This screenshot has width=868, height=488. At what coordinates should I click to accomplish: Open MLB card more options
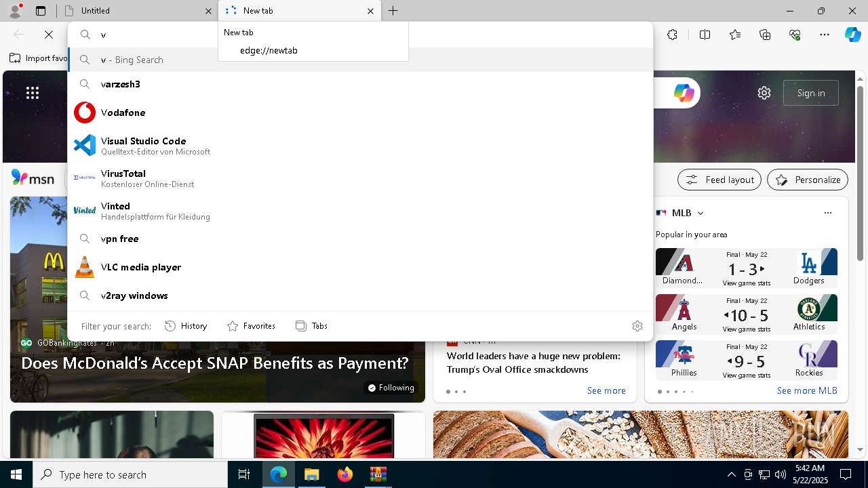click(828, 213)
